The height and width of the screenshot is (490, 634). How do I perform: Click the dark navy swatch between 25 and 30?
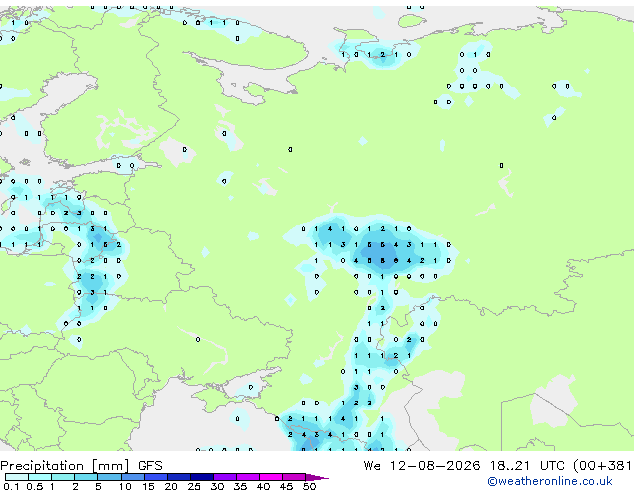[x=202, y=477]
